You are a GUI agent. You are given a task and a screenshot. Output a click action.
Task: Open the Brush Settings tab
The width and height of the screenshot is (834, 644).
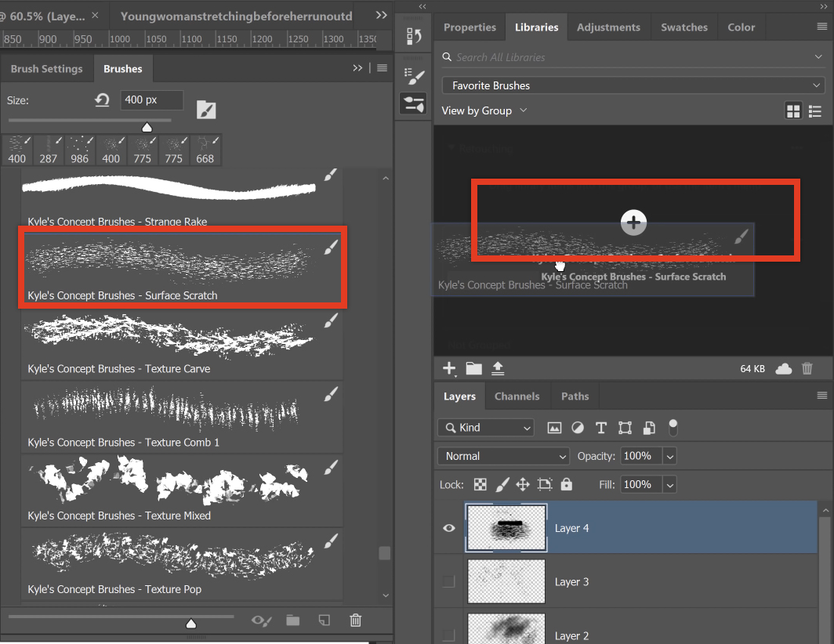point(46,69)
